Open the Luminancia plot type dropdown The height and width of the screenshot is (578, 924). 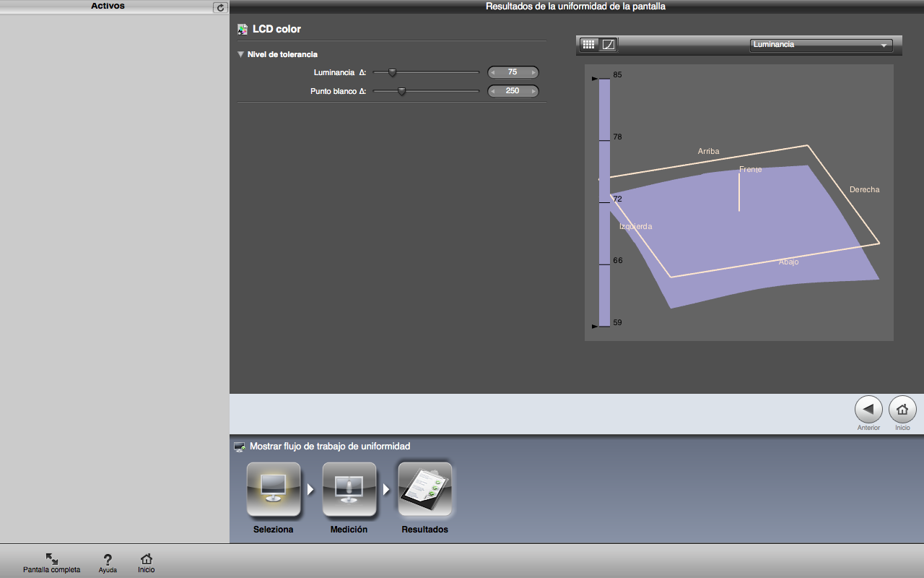[x=821, y=45]
